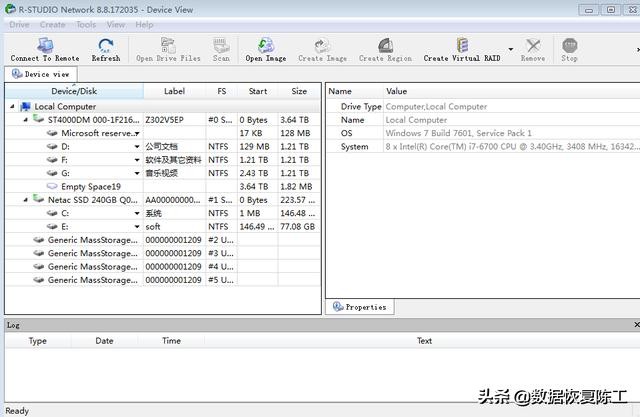This screenshot has width=640, height=417.
Task: Click the Refresh toolbar icon
Action: click(106, 45)
